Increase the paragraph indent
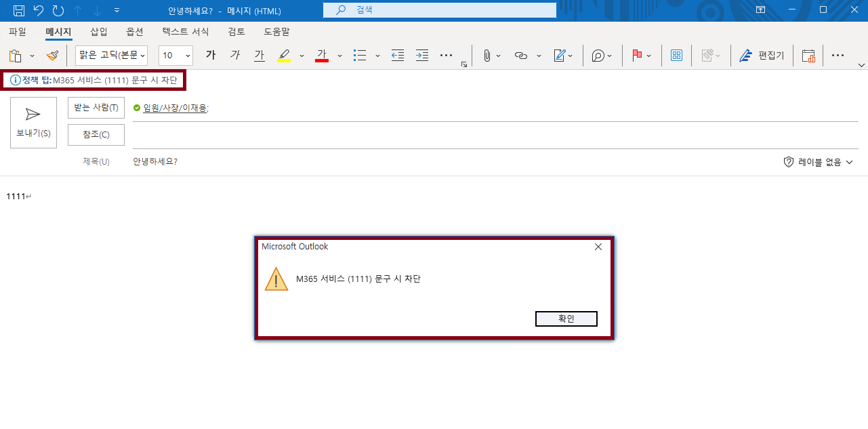 pos(422,56)
